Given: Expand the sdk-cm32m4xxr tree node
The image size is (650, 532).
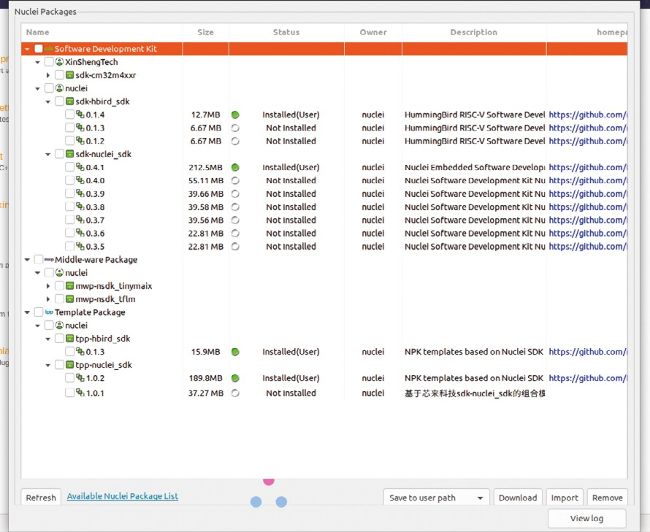Looking at the screenshot, I should 48,75.
